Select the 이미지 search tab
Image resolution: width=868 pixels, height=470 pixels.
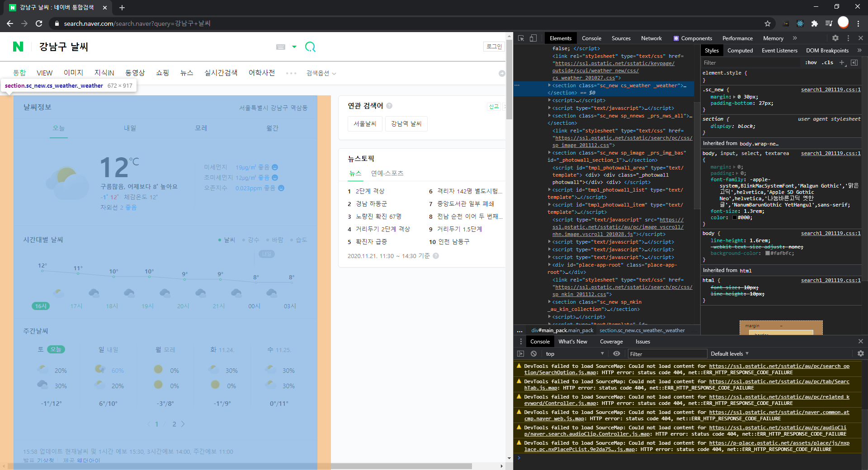click(73, 73)
